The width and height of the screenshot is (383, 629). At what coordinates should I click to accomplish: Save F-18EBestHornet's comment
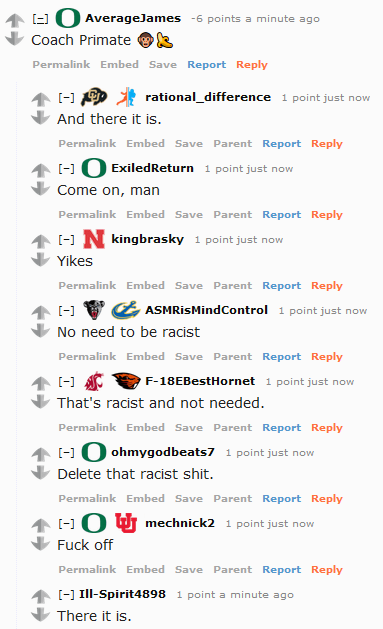tap(188, 428)
